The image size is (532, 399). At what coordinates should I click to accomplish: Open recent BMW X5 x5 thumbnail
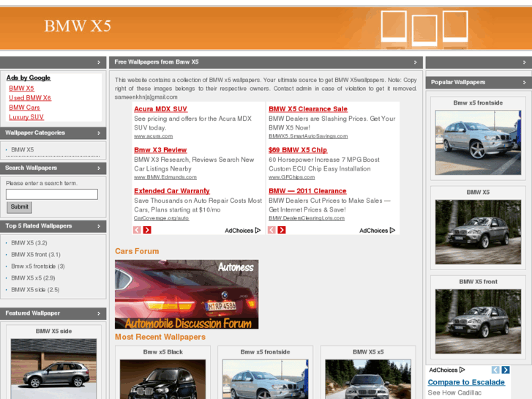coord(368,379)
